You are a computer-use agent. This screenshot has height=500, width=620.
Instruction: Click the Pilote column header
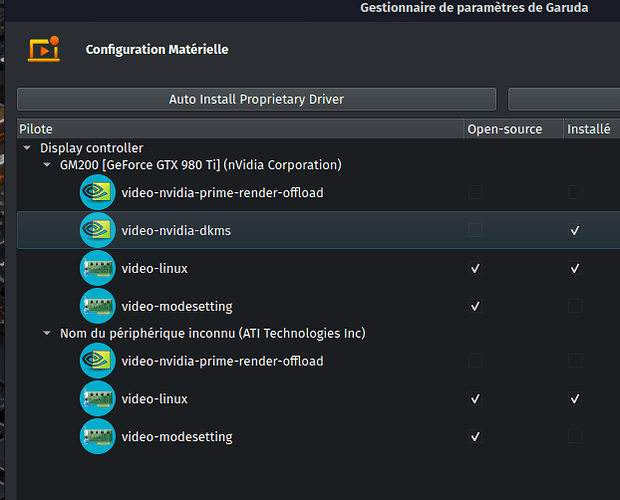(240, 129)
